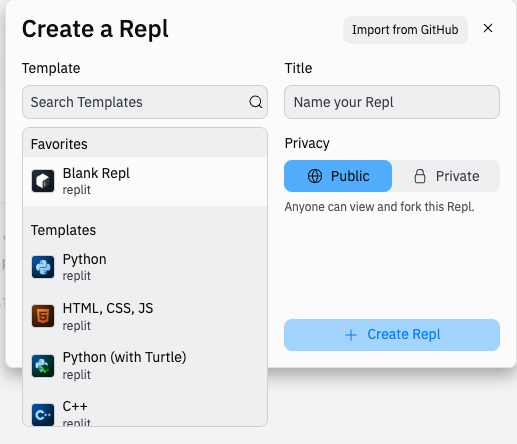Click the HTML5 shield template icon

pyautogui.click(x=43, y=316)
